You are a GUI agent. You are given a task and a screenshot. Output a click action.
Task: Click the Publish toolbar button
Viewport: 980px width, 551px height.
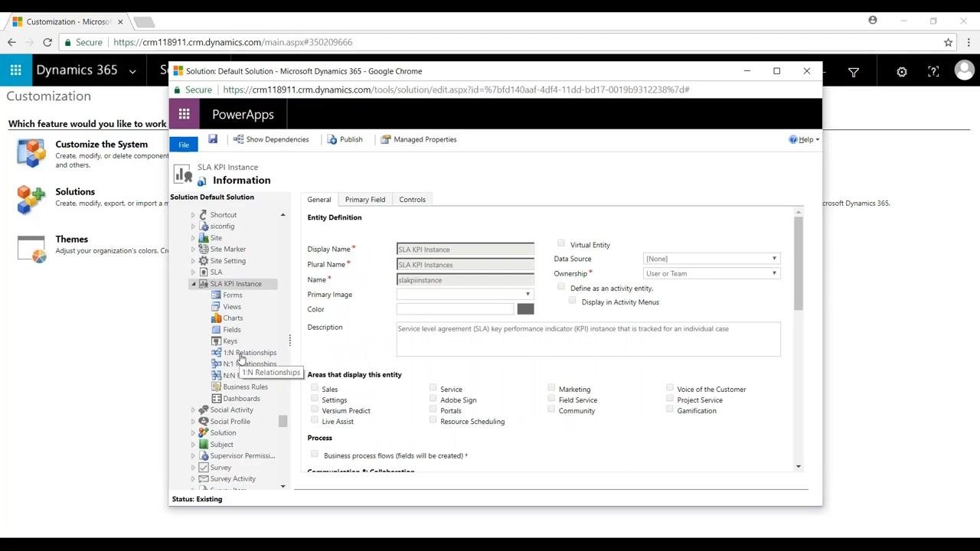(345, 139)
